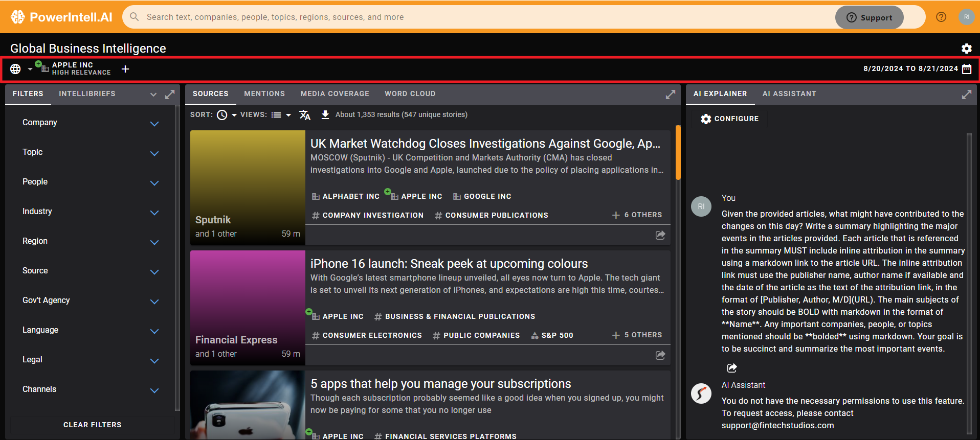
Task: Click the Configure button
Action: pyautogui.click(x=729, y=119)
